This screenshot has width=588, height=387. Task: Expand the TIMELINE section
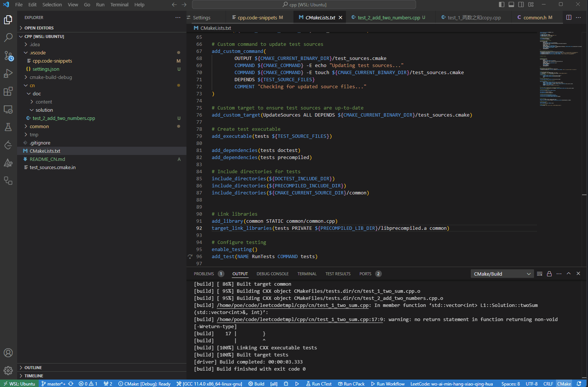click(x=102, y=376)
